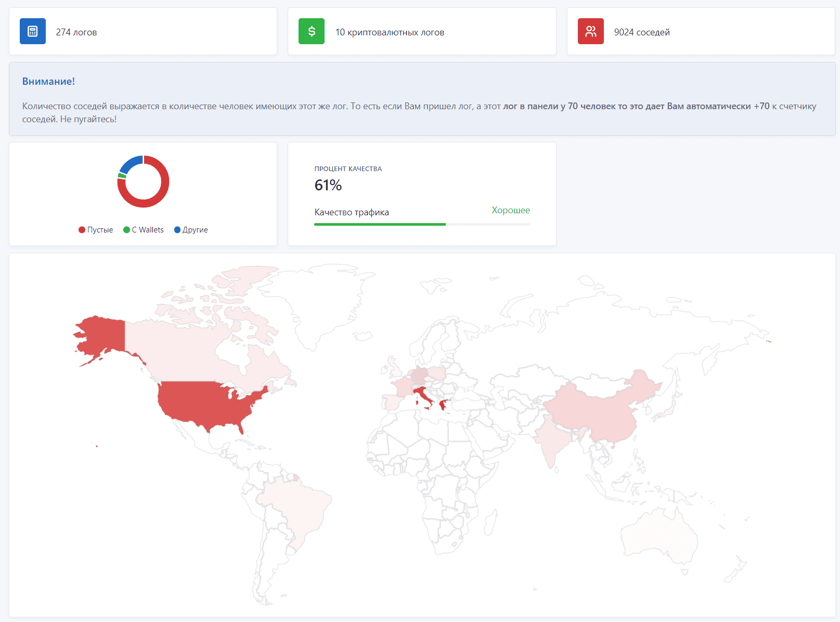Click the Хорошее quality label
Viewport: 840px width, 622px height.
click(511, 210)
